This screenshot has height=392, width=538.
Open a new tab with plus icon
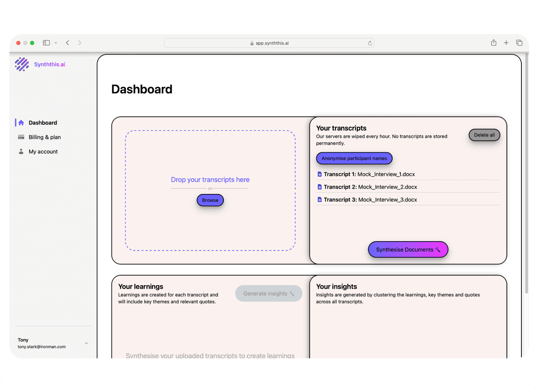(x=506, y=43)
